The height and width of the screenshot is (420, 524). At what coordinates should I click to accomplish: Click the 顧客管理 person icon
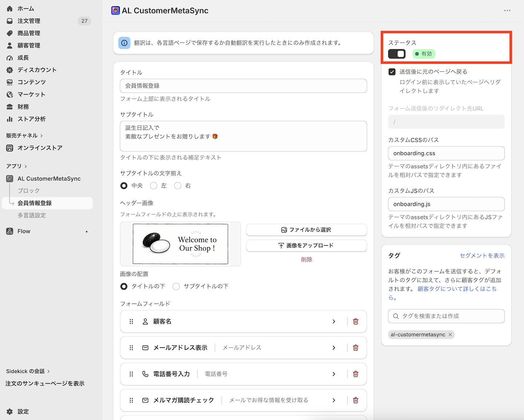click(10, 45)
